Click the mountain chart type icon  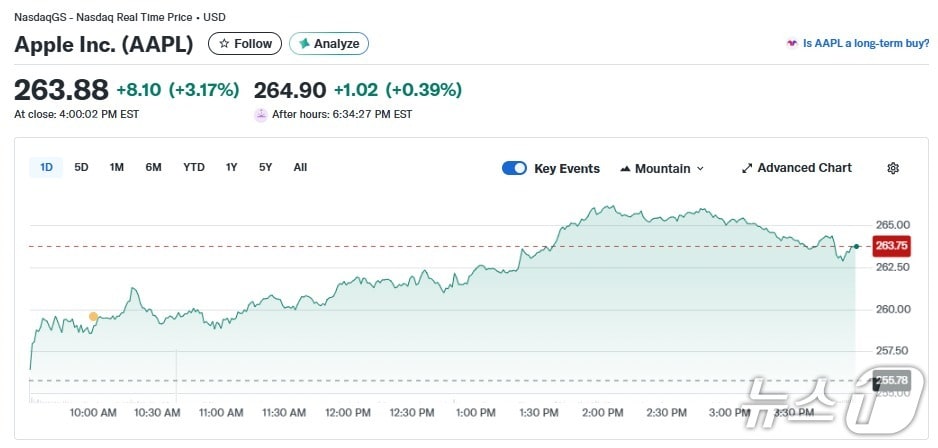pyautogui.click(x=625, y=168)
